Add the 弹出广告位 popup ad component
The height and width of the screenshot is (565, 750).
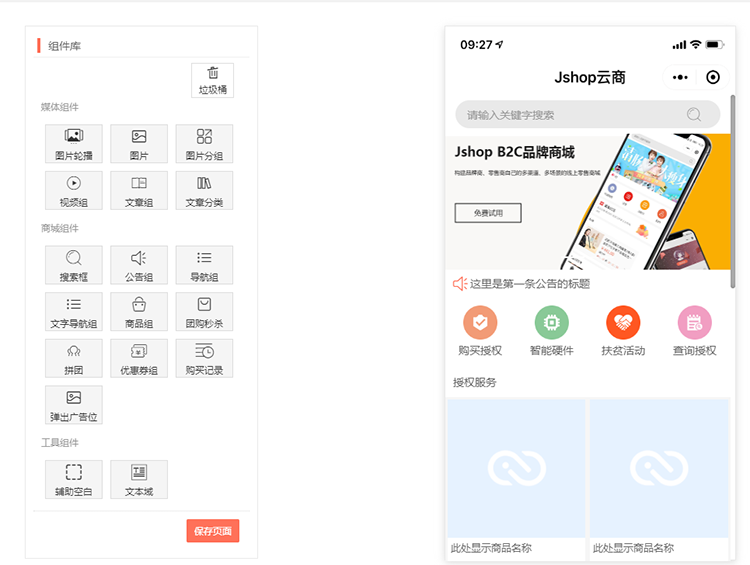[x=74, y=405]
